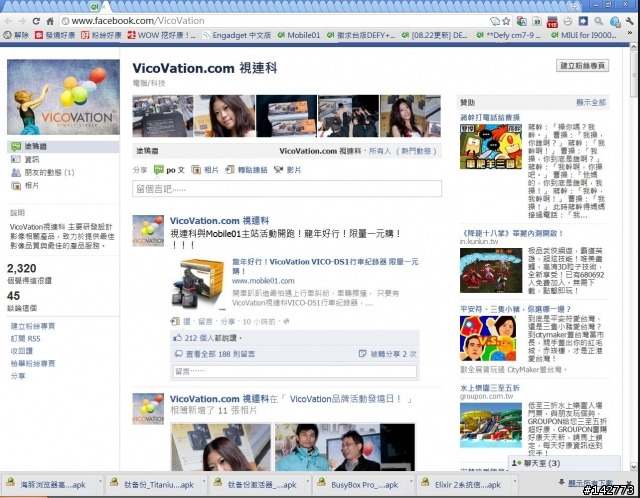This screenshot has height=498, width=640.
Task: Open the VicoVation品牌活動發燒日 album link
Action: [345, 400]
